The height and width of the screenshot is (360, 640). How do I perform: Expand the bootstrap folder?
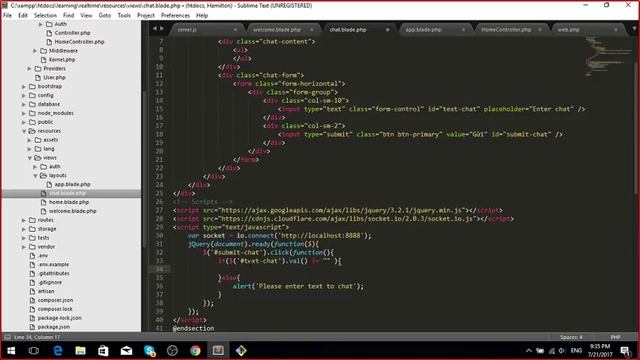pyautogui.click(x=24, y=87)
